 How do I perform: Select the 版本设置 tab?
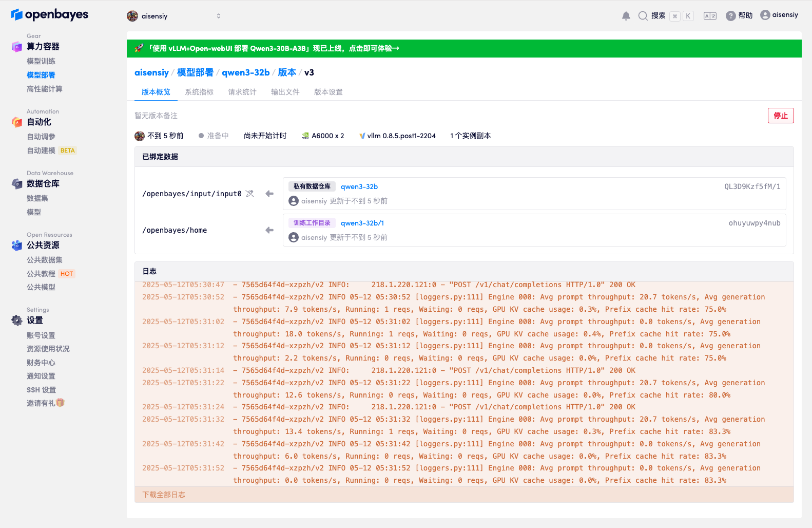click(328, 92)
